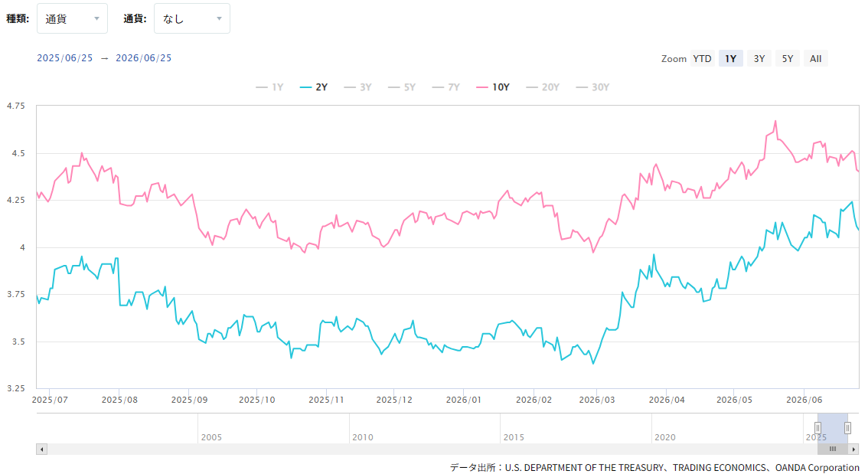This screenshot has width=868, height=474.
Task: Toggle the 1Y series in the legend
Action: [269, 87]
